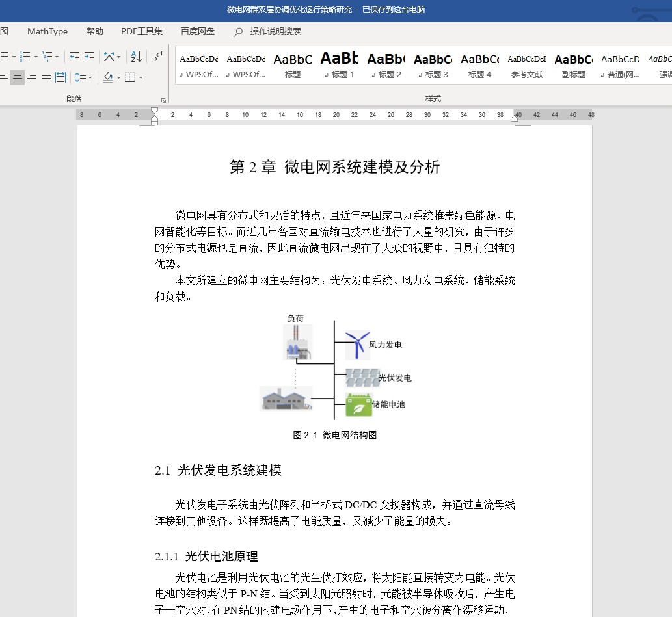The image size is (672, 617).
Task: Expand the shading color dropdown arrow
Action: (x=118, y=77)
